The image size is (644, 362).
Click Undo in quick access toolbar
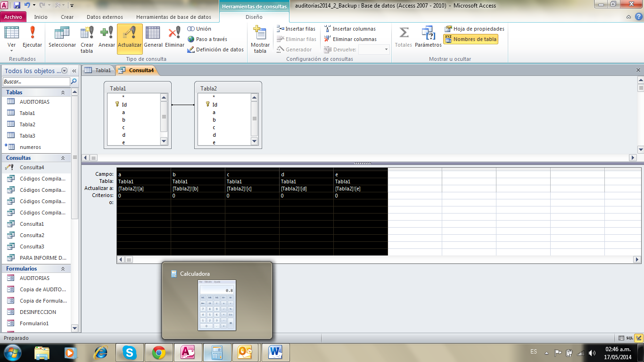[x=27, y=5]
